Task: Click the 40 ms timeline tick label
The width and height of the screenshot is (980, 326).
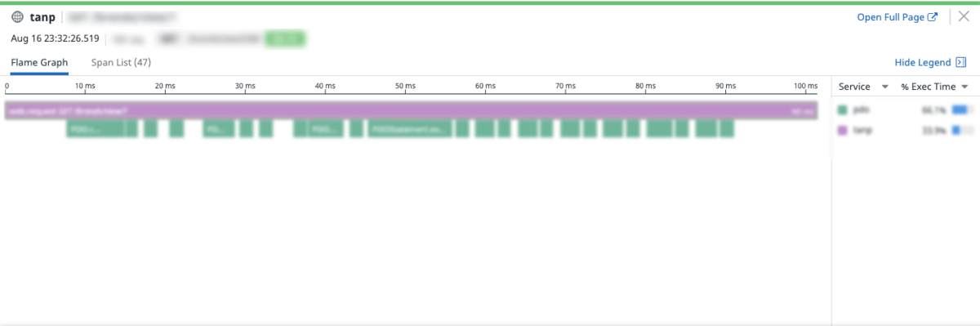Action: tap(324, 85)
